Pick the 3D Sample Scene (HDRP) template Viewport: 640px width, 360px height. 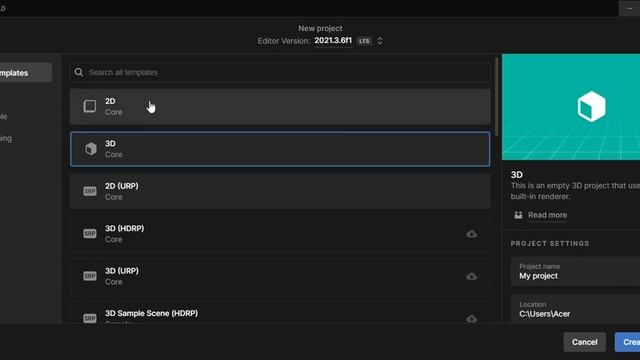pos(280,313)
